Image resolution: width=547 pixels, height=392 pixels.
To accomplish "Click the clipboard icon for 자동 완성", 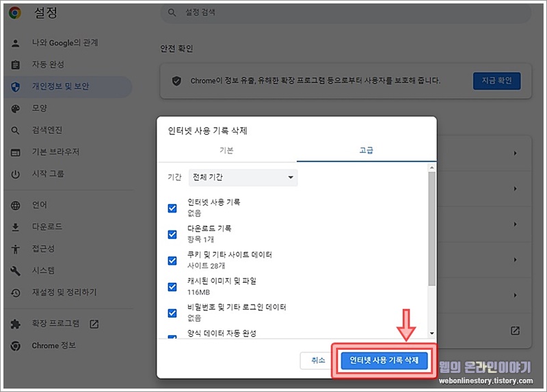I will [x=15, y=65].
